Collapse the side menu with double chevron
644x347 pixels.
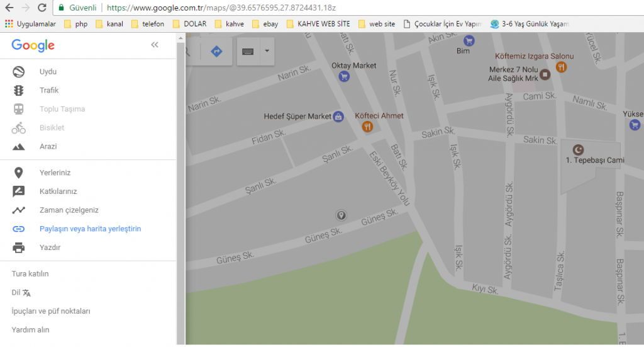[x=155, y=45]
